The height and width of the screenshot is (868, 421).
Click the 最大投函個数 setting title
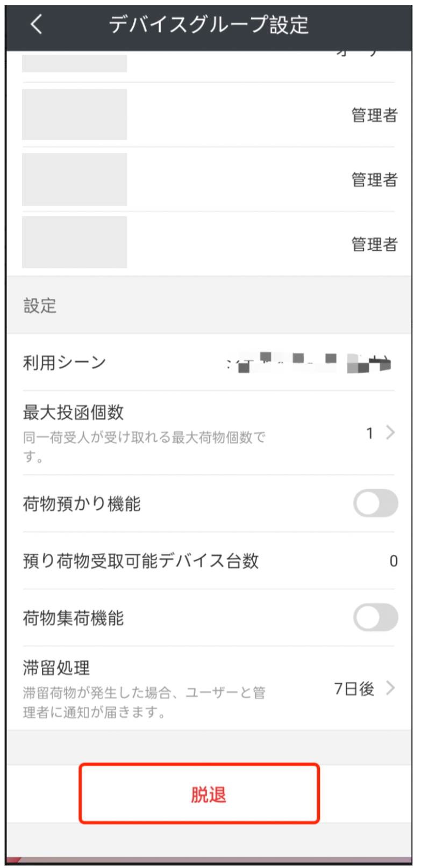(x=73, y=413)
